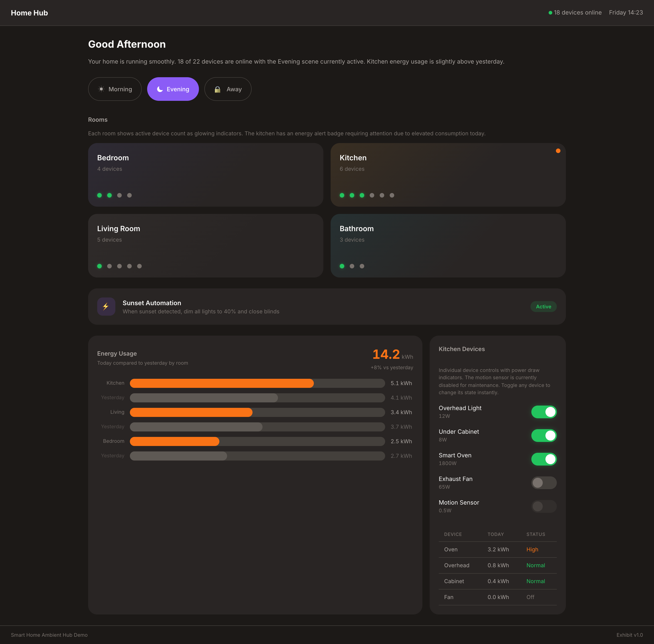Select the Oven row in table
Viewport: 654px width, 644px height.
(x=497, y=550)
